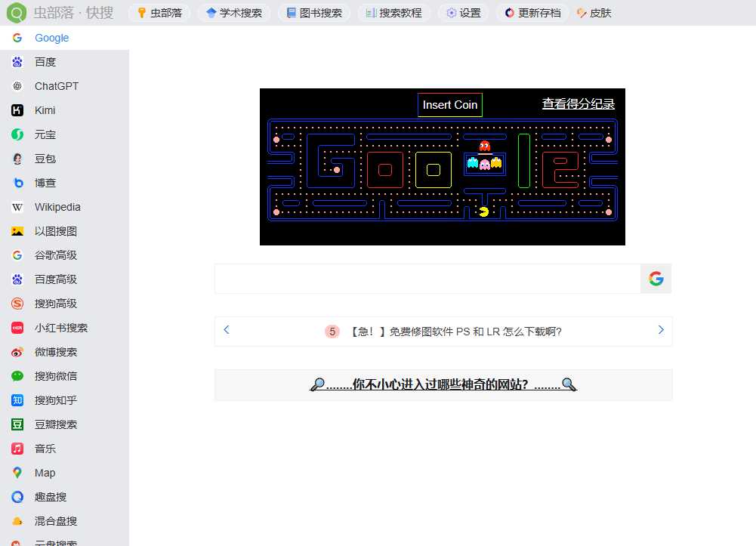
Task: Open the 图书搜索 book search tab
Action: pos(314,12)
